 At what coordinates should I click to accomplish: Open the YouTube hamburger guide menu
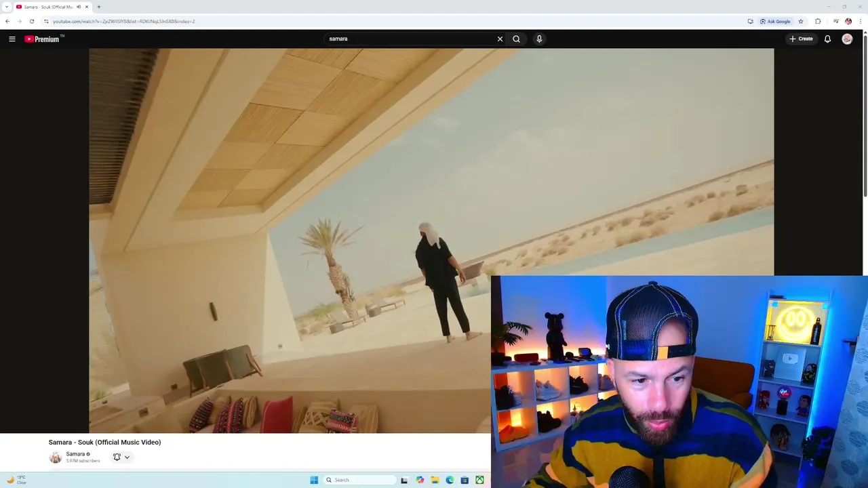(12, 39)
